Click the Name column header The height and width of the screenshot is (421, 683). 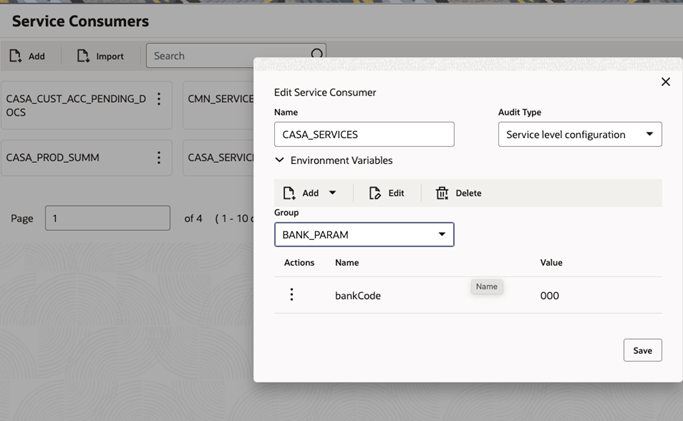[x=347, y=263]
